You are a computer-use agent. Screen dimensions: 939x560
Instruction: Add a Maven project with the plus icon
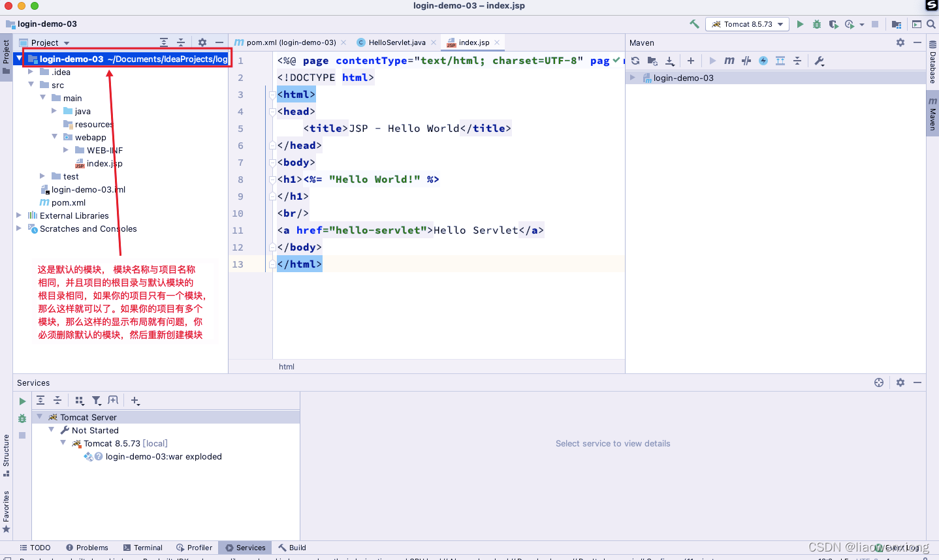[691, 61]
